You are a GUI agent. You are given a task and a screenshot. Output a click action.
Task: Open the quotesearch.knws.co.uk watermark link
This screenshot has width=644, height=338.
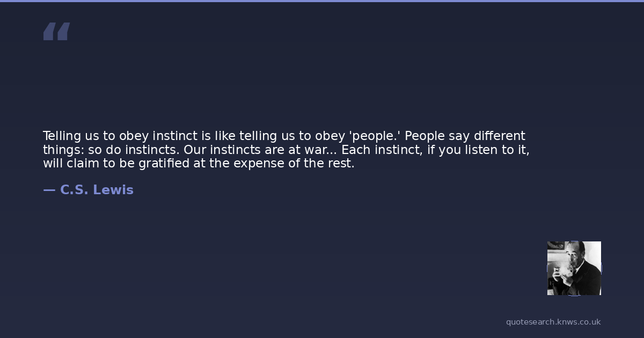click(553, 322)
